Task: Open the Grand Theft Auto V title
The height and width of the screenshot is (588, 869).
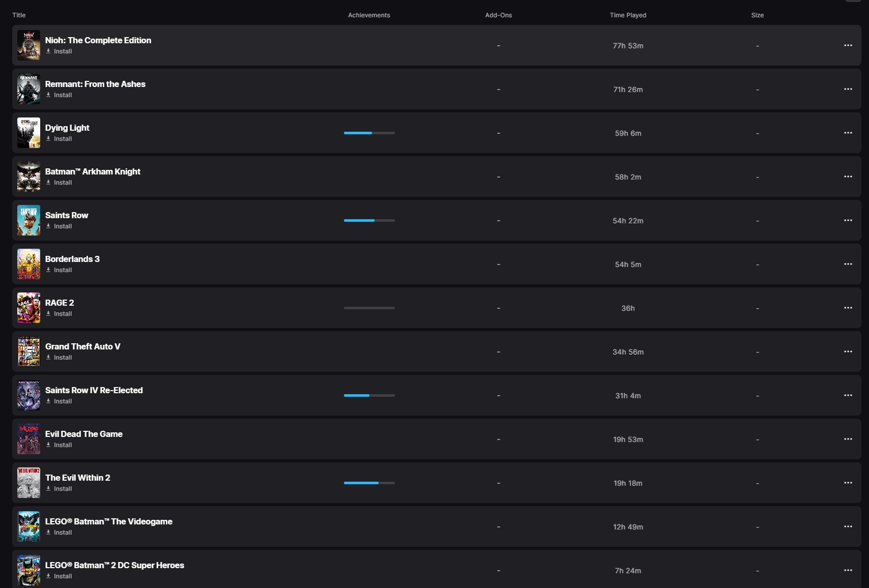Action: coord(83,346)
